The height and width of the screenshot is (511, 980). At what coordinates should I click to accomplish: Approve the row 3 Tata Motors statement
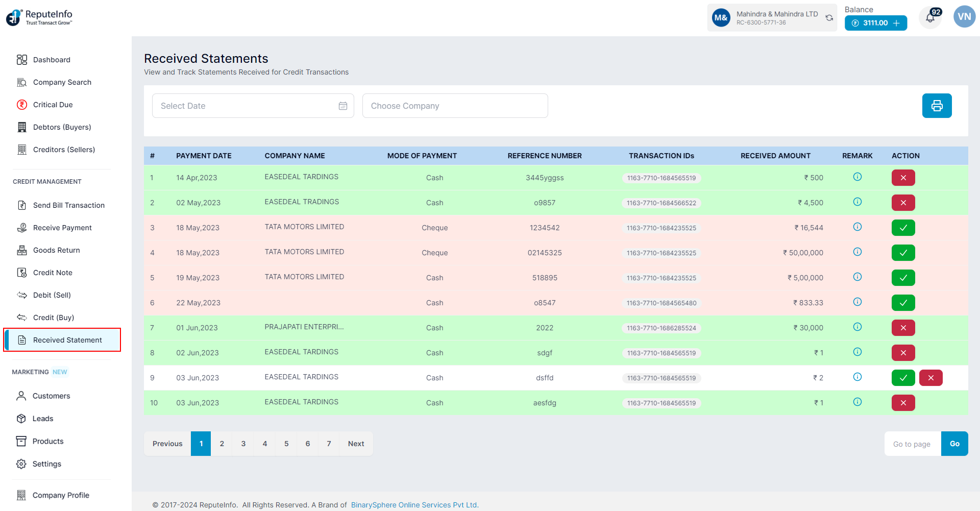(x=903, y=228)
